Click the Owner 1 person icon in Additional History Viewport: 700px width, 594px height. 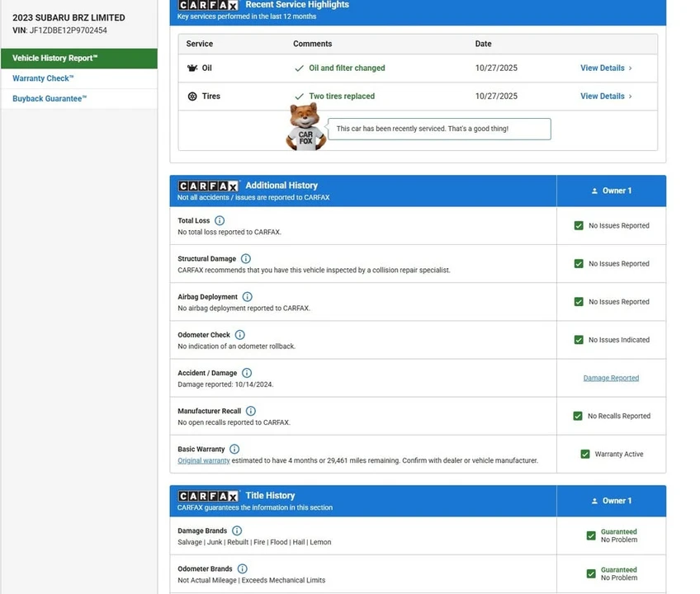pyautogui.click(x=594, y=191)
